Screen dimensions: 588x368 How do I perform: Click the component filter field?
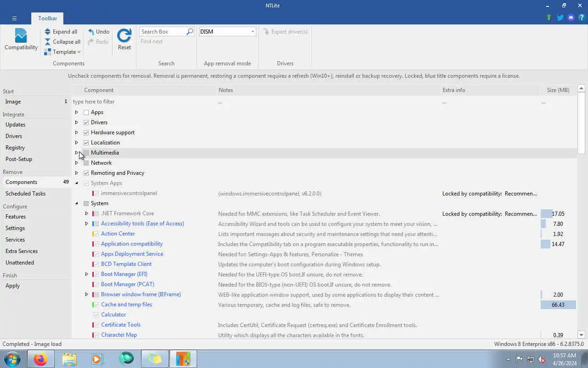(x=144, y=102)
